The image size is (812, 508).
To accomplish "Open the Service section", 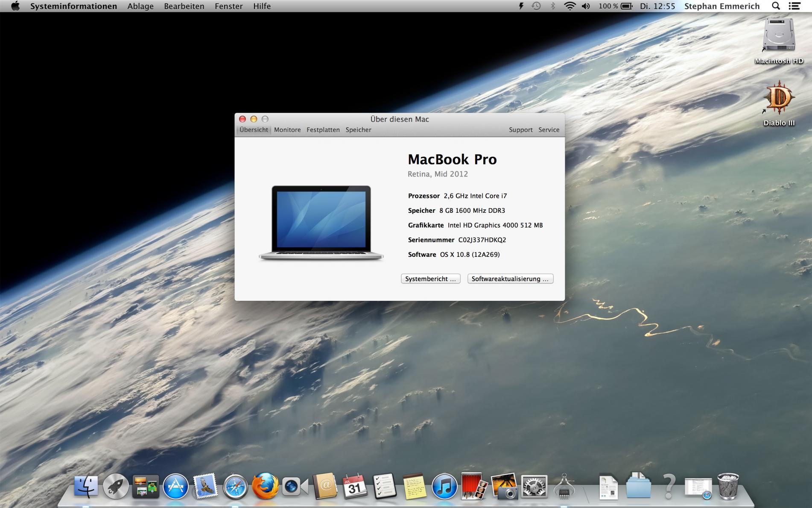I will click(549, 130).
